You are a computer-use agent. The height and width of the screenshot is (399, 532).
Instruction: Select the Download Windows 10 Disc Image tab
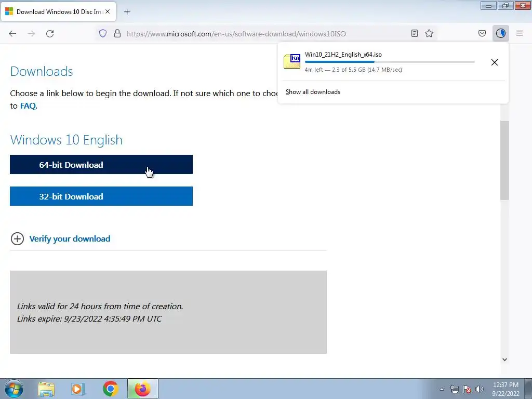click(58, 11)
